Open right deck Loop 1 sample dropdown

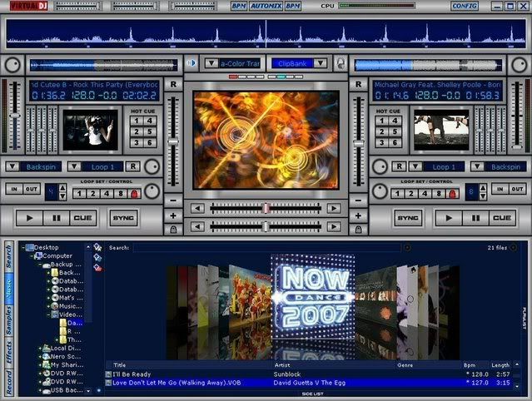click(415, 166)
